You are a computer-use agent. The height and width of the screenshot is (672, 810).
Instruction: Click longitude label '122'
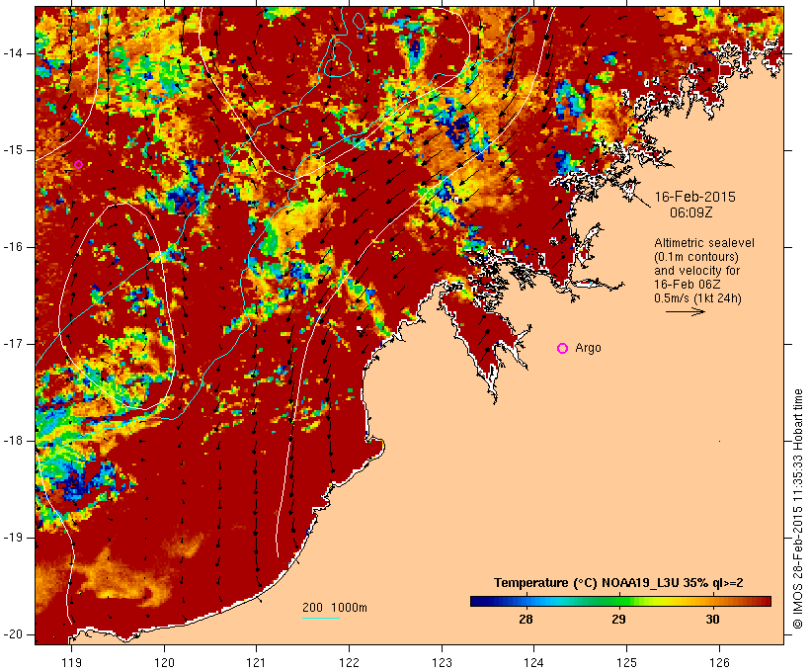click(x=350, y=663)
